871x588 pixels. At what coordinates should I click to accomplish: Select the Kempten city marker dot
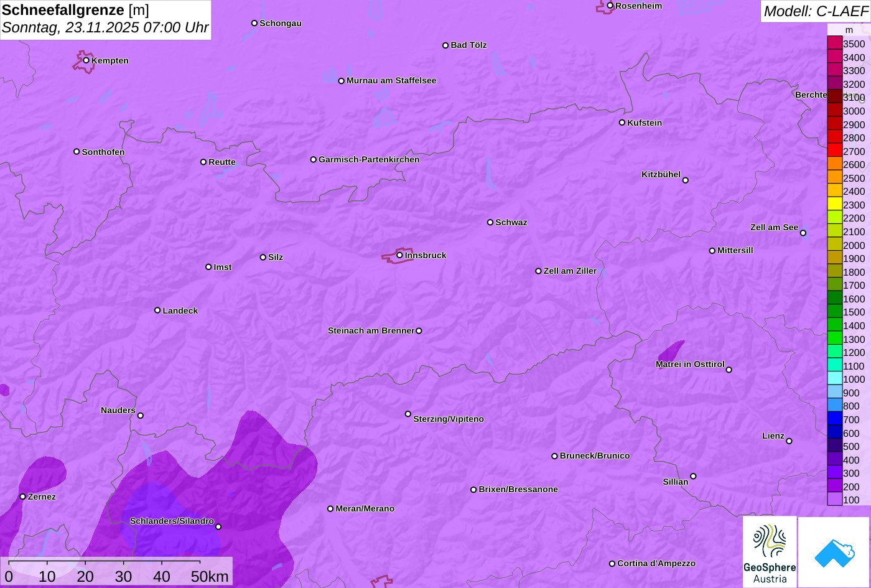[x=86, y=60]
